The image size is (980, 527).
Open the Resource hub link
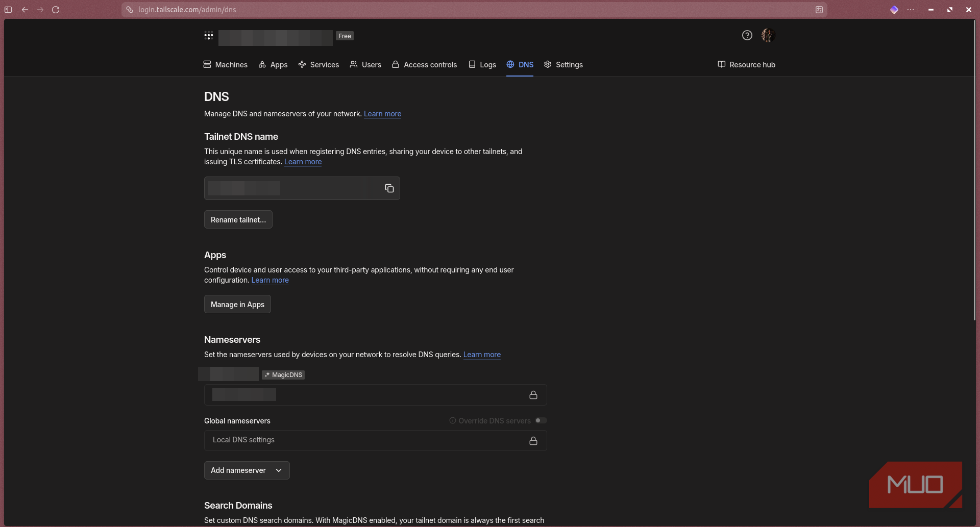(x=746, y=65)
